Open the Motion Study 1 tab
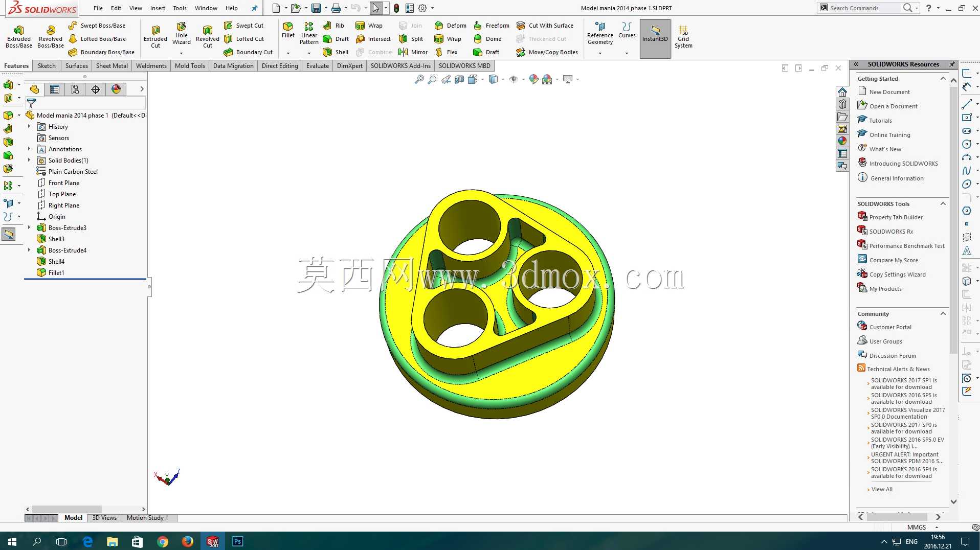 pos(147,518)
